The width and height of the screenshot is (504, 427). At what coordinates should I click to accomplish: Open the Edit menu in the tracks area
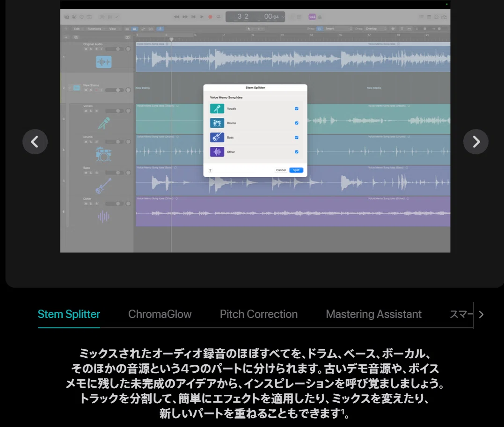click(x=78, y=29)
